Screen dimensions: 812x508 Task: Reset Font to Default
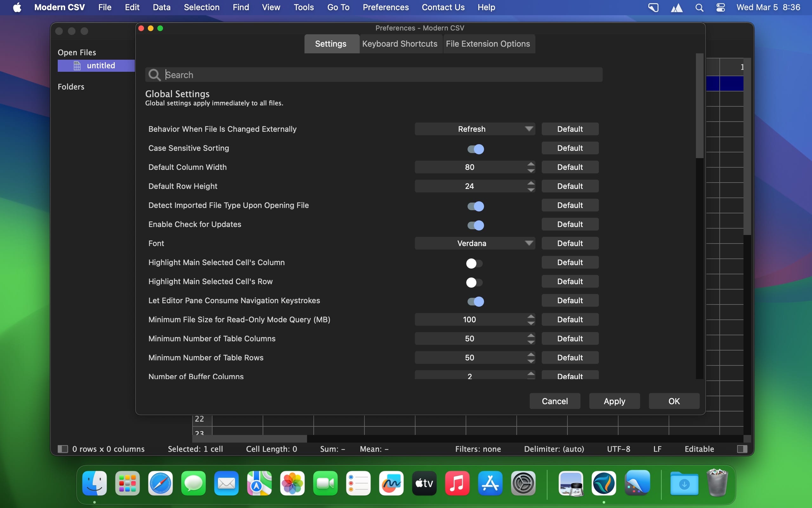coord(570,243)
